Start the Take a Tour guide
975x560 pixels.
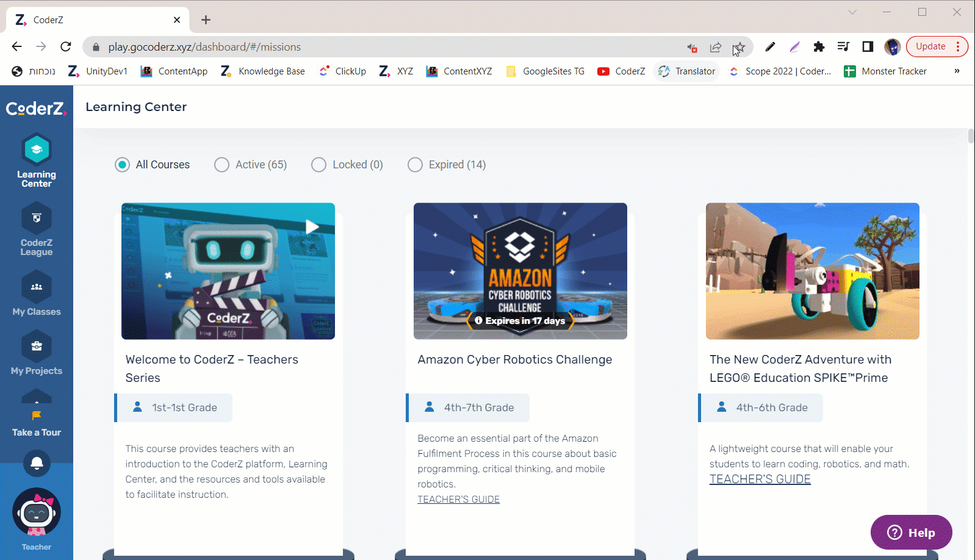[37, 422]
